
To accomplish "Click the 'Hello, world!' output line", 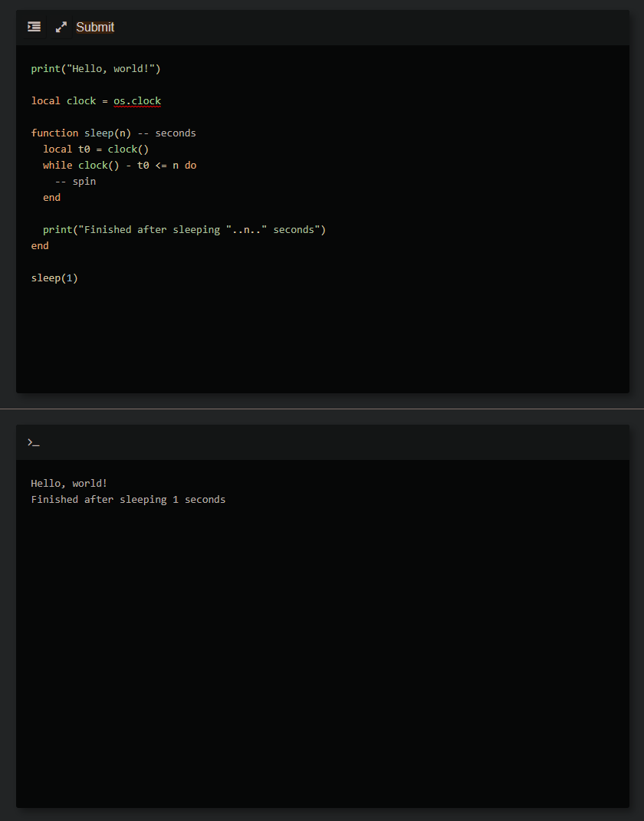I will pos(69,483).
